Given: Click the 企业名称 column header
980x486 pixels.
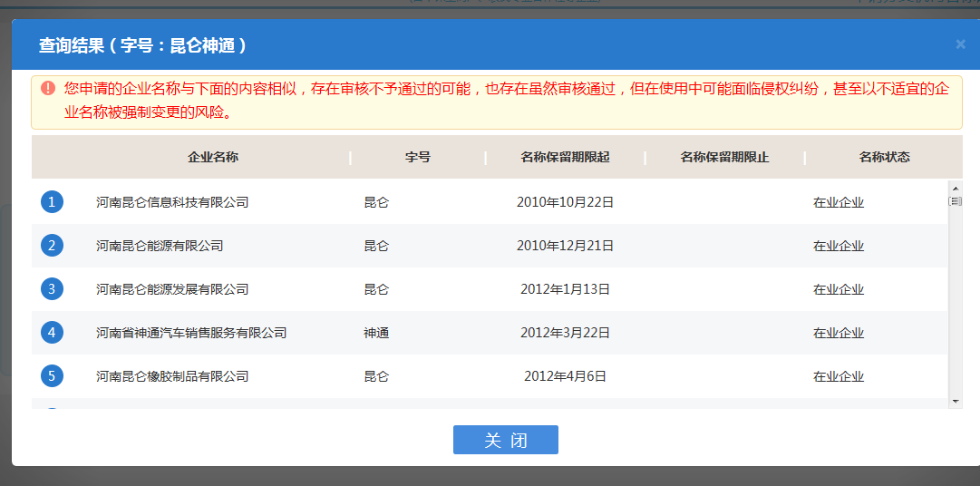Looking at the screenshot, I should coord(213,157).
